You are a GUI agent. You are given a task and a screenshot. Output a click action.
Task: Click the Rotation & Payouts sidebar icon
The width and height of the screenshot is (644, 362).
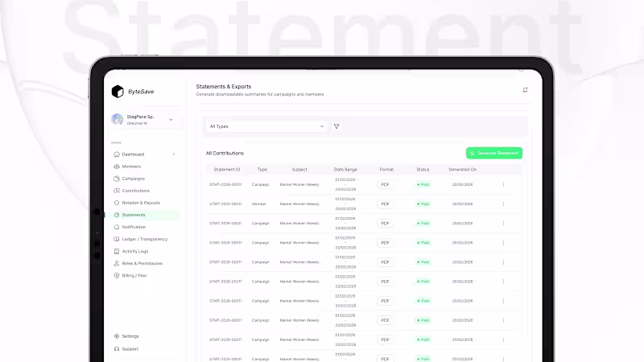coord(117,203)
